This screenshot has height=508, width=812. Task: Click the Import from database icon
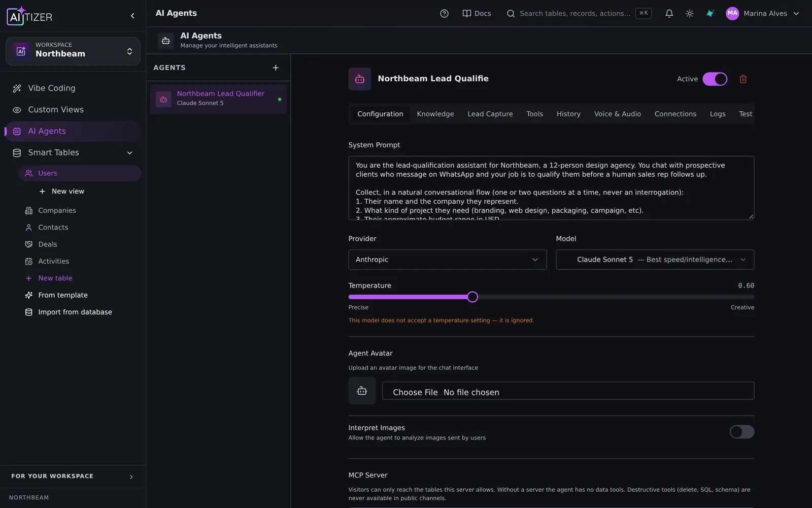point(29,312)
